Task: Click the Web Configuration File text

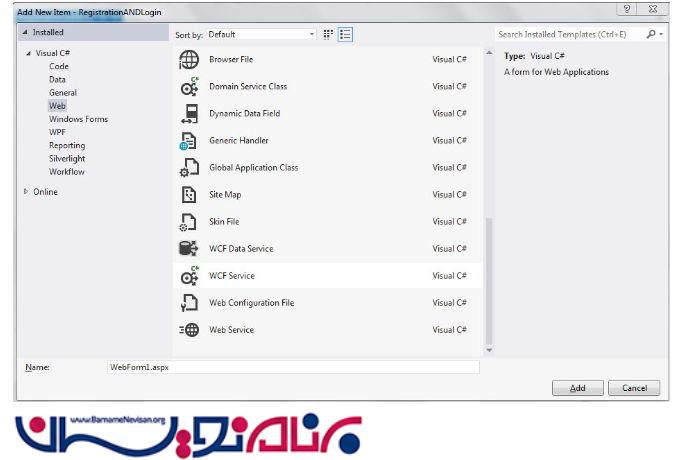Action: pos(252,303)
